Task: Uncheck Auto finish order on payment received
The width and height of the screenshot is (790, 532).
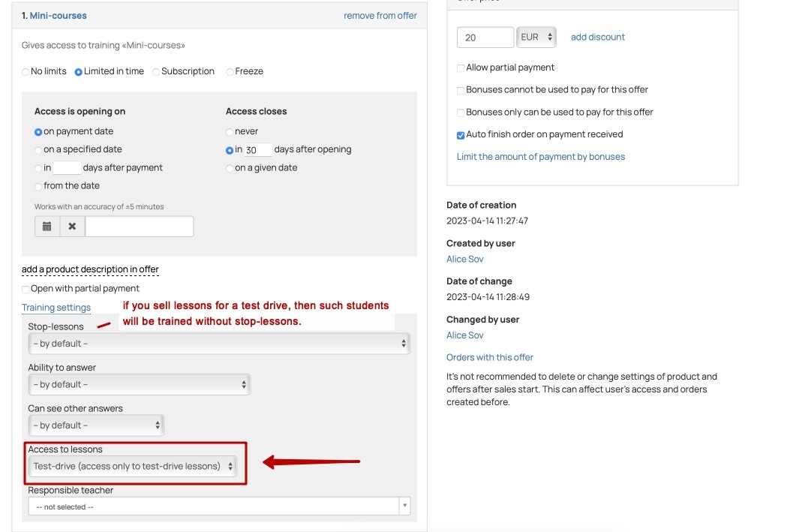Action: (x=461, y=135)
